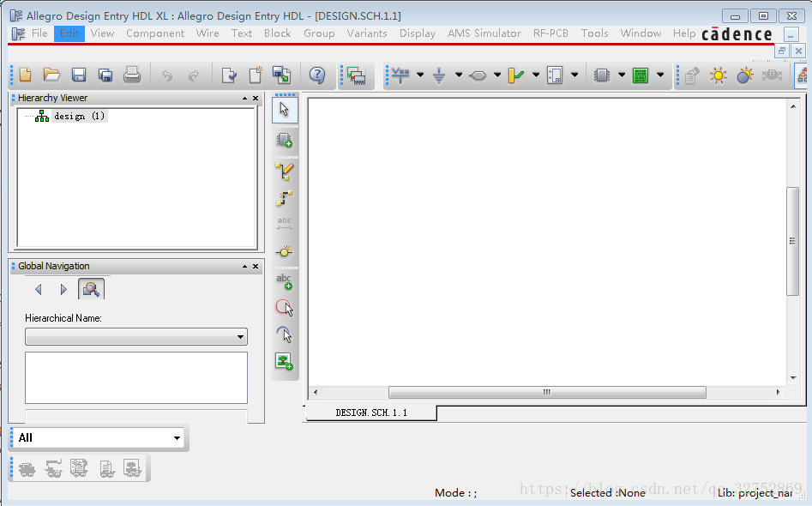Image resolution: width=812 pixels, height=506 pixels.
Task: Open the All filter dropdown
Action: [99, 438]
